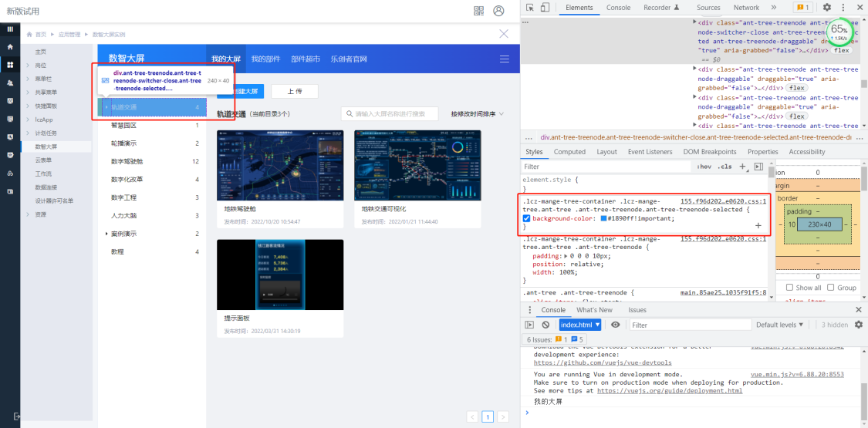Switch to the Network tab
The height and width of the screenshot is (428, 868).
click(745, 8)
